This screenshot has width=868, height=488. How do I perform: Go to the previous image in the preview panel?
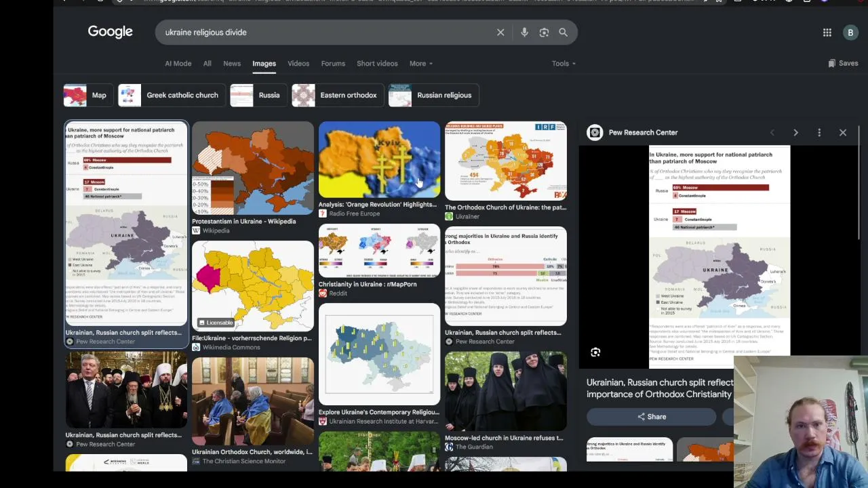(772, 133)
